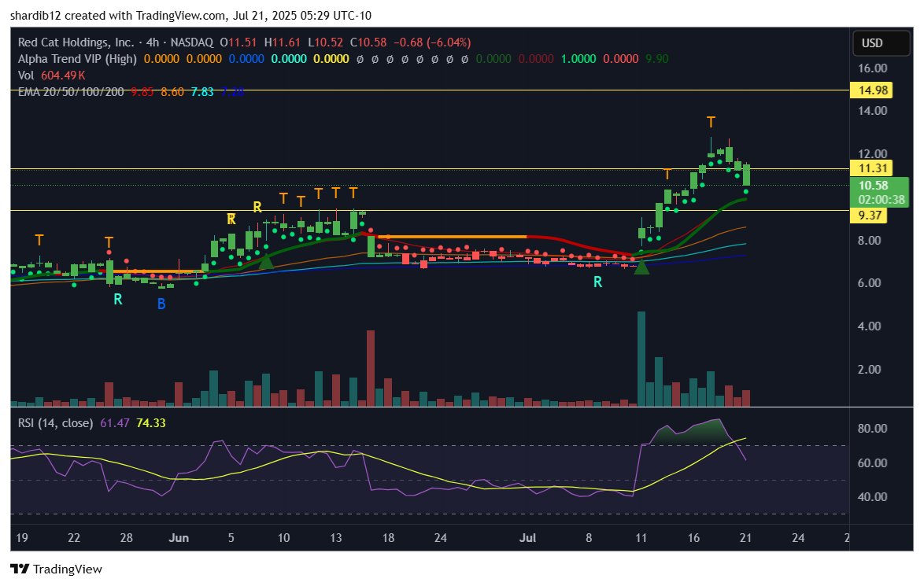Screen dimensions: 924x586
Task: Click the 80.00 RSI axis label
Action: pyautogui.click(x=872, y=429)
